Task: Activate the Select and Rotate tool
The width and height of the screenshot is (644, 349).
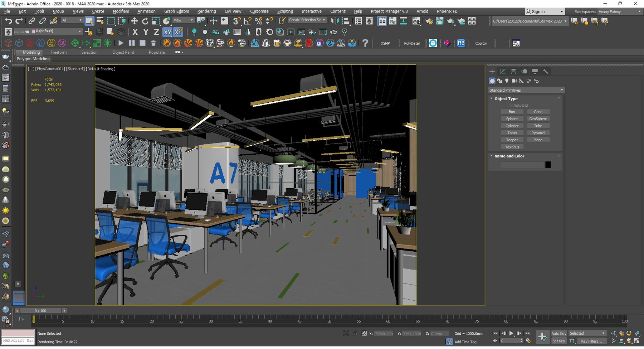Action: pyautogui.click(x=145, y=21)
